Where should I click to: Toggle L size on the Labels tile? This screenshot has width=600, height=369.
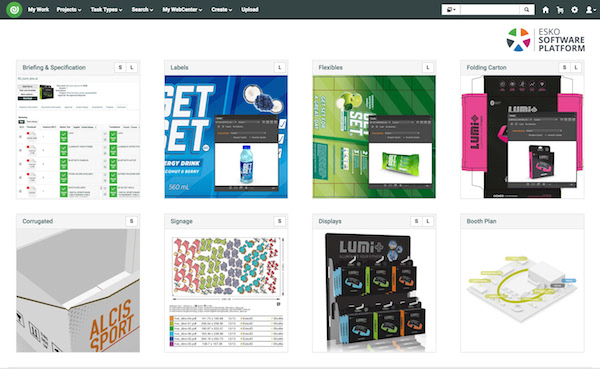coord(280,67)
